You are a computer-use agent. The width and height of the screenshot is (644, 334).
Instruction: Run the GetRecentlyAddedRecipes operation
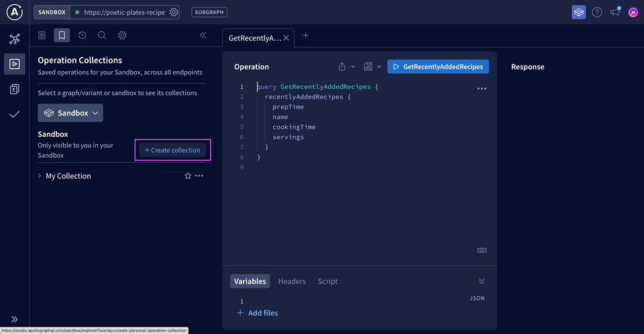point(438,66)
